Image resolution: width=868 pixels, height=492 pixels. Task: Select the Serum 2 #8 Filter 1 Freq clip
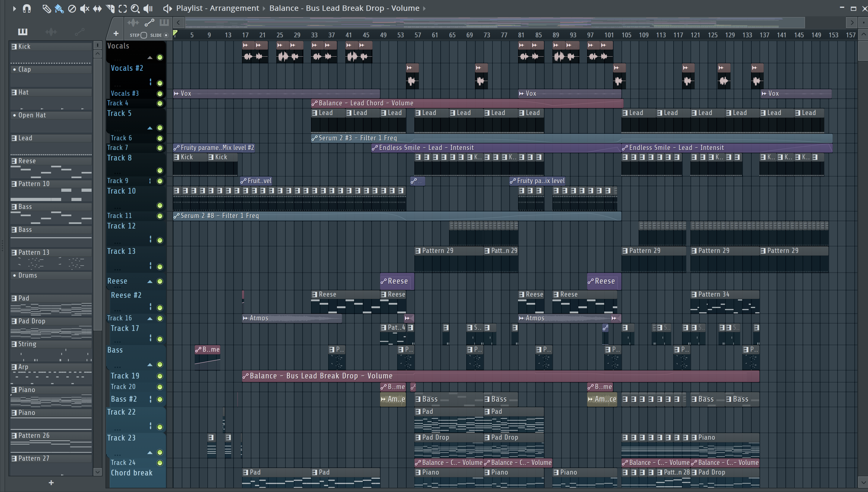[x=397, y=216]
